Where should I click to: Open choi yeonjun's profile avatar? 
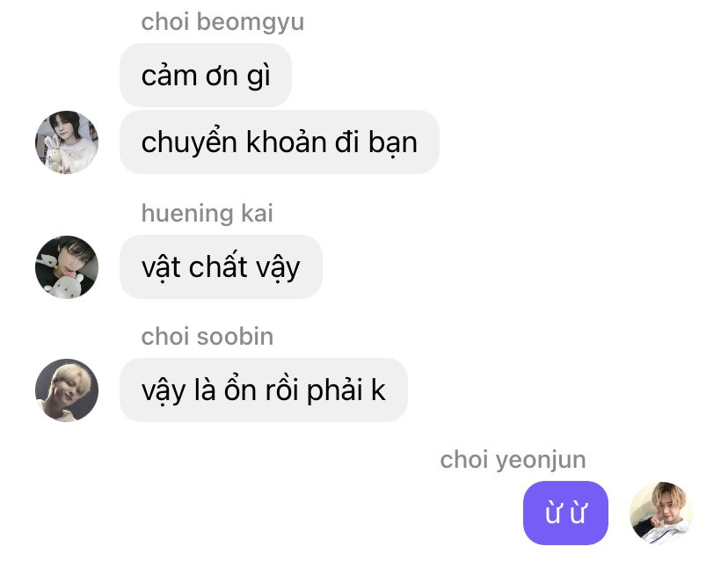(x=661, y=513)
